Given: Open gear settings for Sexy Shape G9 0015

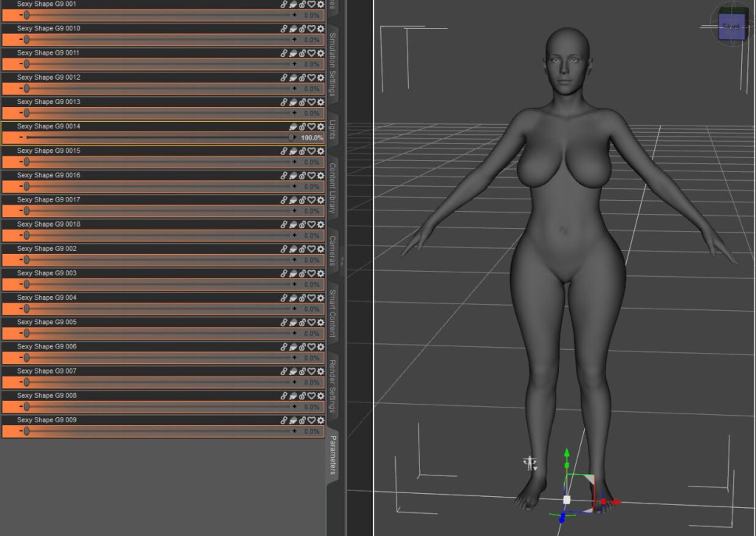Looking at the screenshot, I should 320,151.
